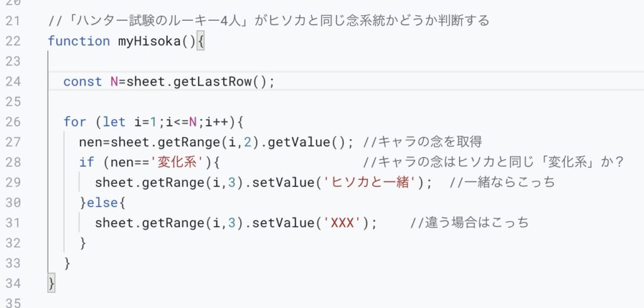Click the function keyword on line 22
644x308 pixels.
click(79, 41)
